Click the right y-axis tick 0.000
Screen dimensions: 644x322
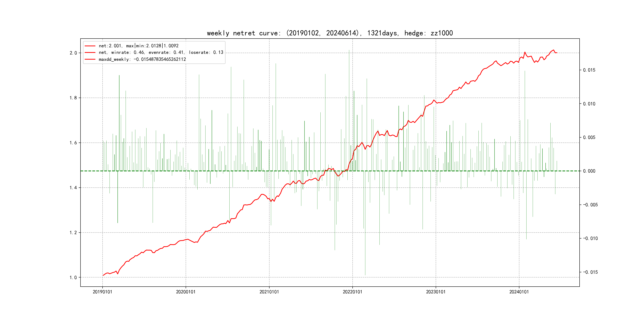(589, 171)
